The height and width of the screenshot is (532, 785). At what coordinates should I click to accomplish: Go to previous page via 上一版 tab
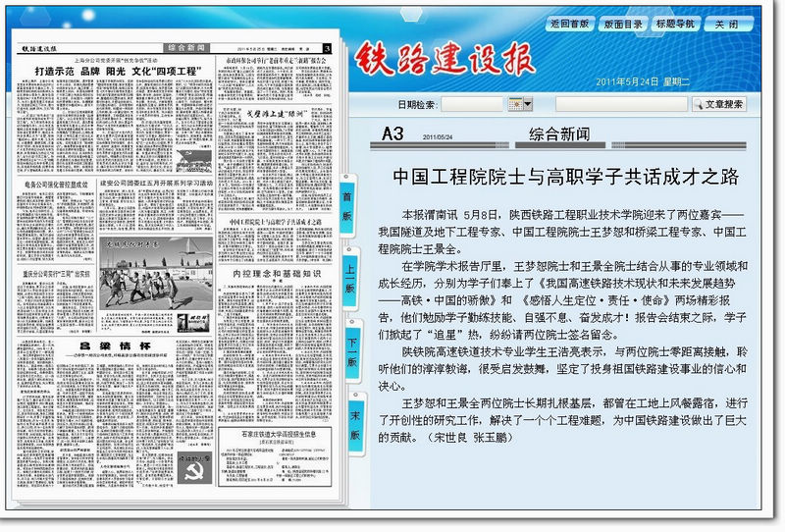point(348,278)
